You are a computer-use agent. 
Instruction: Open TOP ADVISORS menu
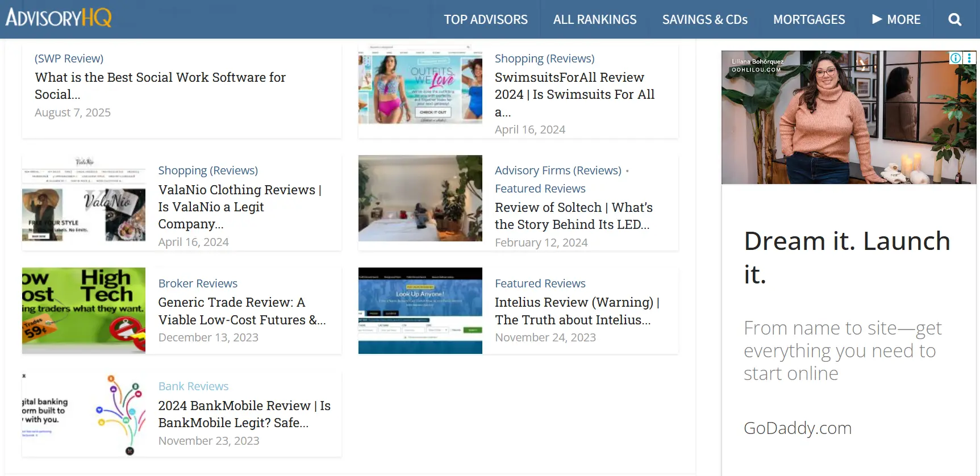click(x=486, y=19)
